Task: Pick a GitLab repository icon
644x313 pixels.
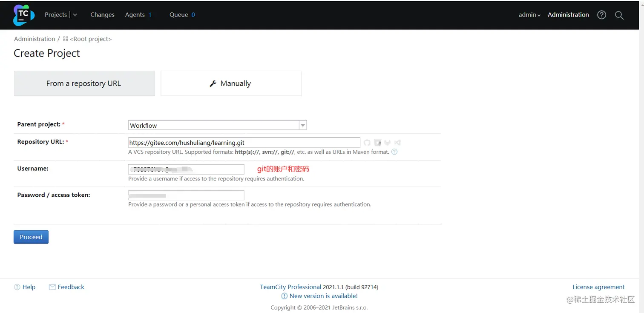Action: click(387, 143)
